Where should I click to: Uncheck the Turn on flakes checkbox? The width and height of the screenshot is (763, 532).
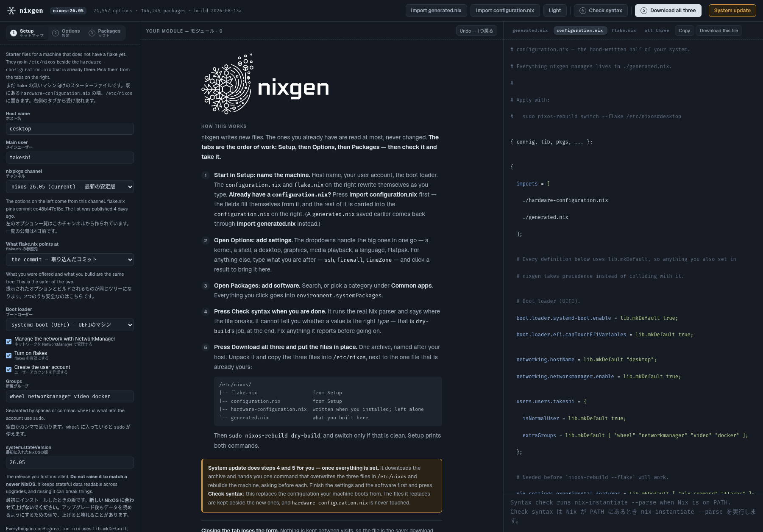[x=8, y=355]
